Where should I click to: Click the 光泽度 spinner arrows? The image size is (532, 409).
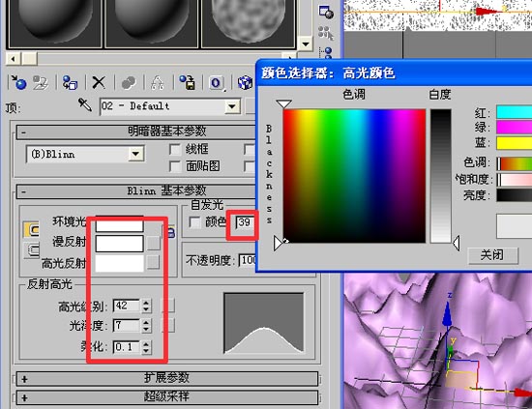[146, 326]
